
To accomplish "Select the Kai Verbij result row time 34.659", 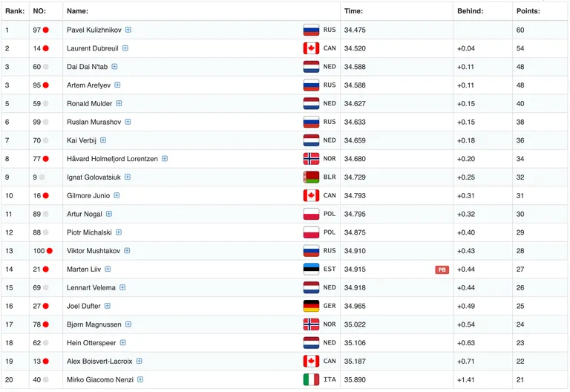I will pos(355,140).
